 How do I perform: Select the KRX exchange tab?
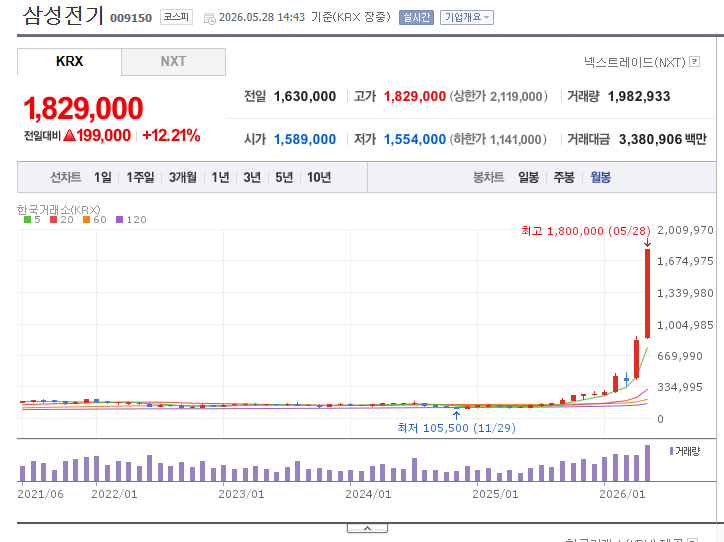[x=69, y=61]
